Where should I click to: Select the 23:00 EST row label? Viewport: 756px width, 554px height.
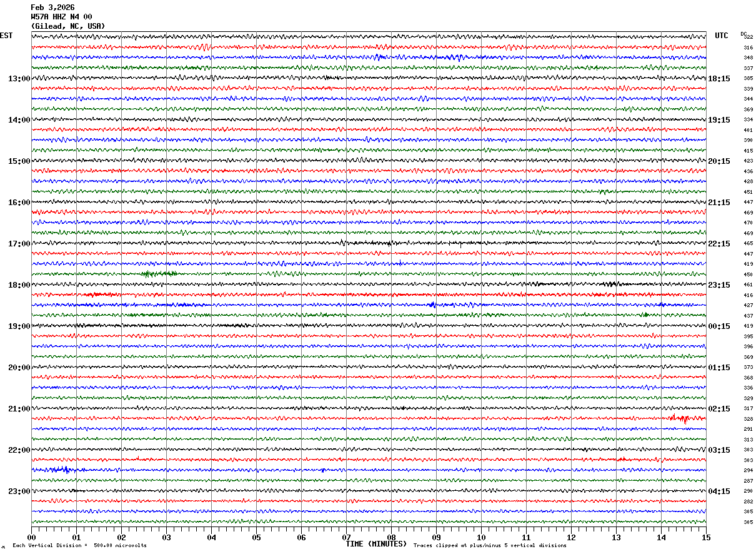19,491
